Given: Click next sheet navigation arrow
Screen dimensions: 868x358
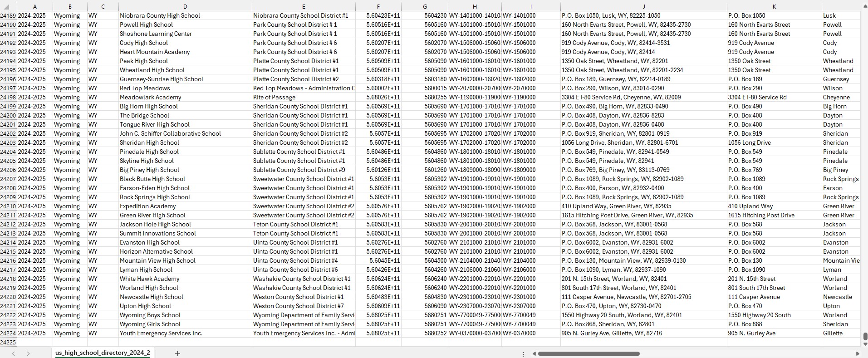Looking at the screenshot, I should [28, 353].
